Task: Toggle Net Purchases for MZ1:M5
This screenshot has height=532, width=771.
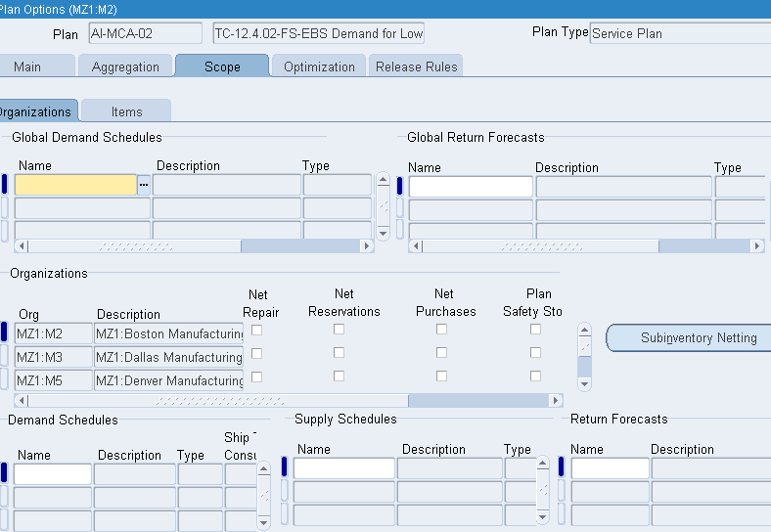Action: click(x=441, y=377)
